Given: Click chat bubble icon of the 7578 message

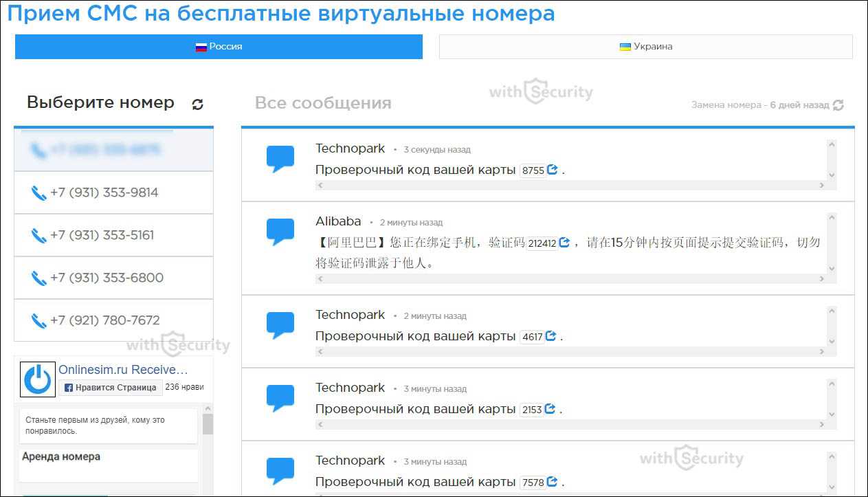Looking at the screenshot, I should pos(280,471).
